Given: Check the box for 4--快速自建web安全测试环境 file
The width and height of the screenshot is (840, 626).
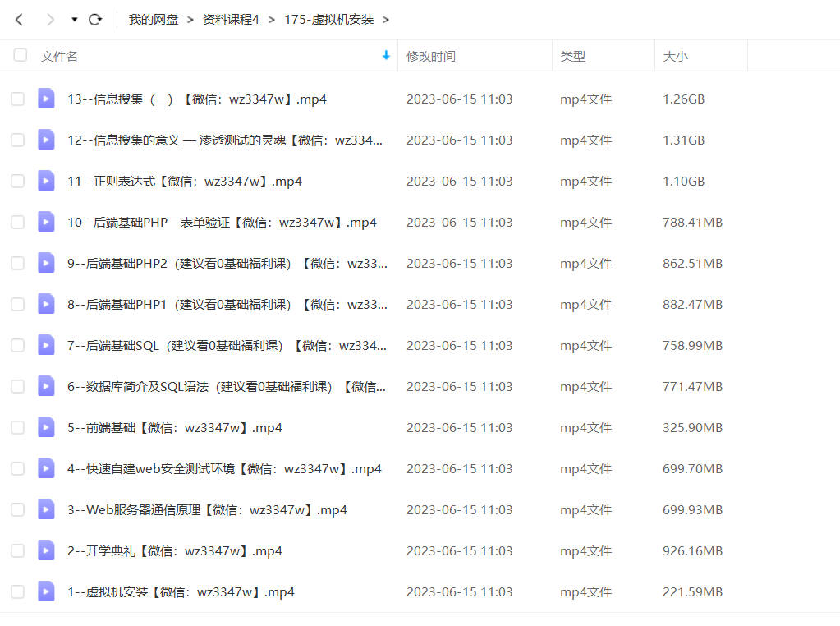Looking at the screenshot, I should pos(18,469).
